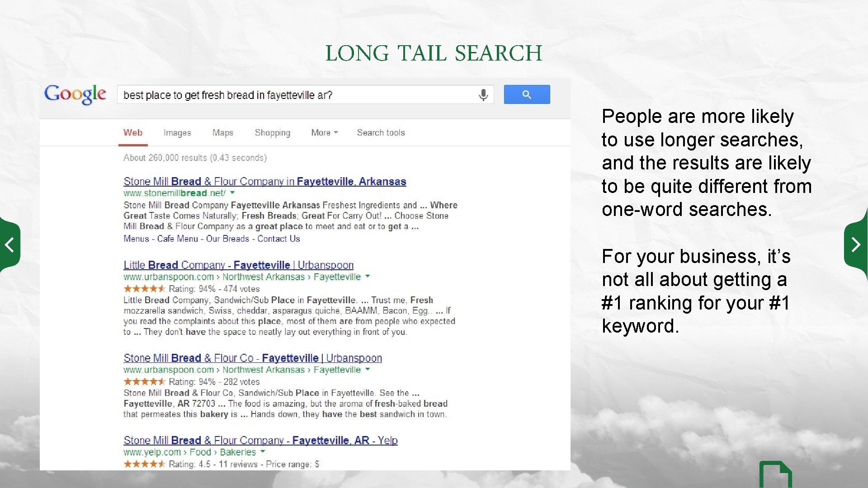Image resolution: width=868 pixels, height=488 pixels.
Task: Switch to the Maps tab
Action: [x=223, y=132]
